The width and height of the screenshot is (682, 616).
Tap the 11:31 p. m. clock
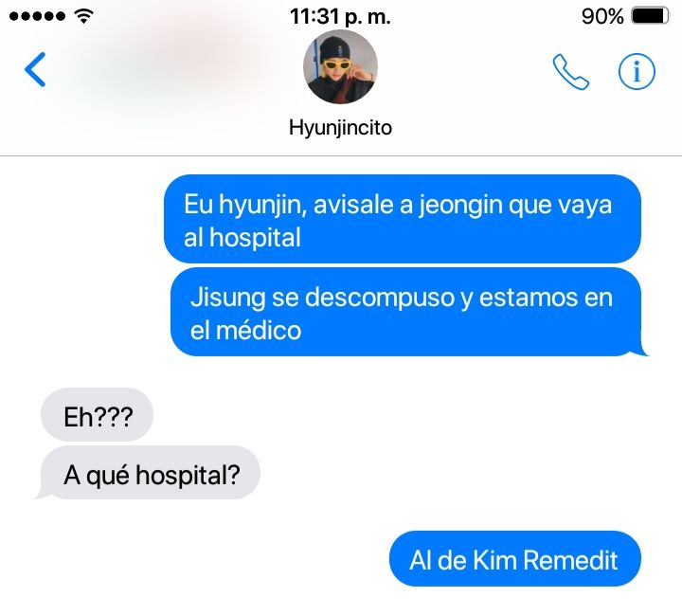click(341, 17)
